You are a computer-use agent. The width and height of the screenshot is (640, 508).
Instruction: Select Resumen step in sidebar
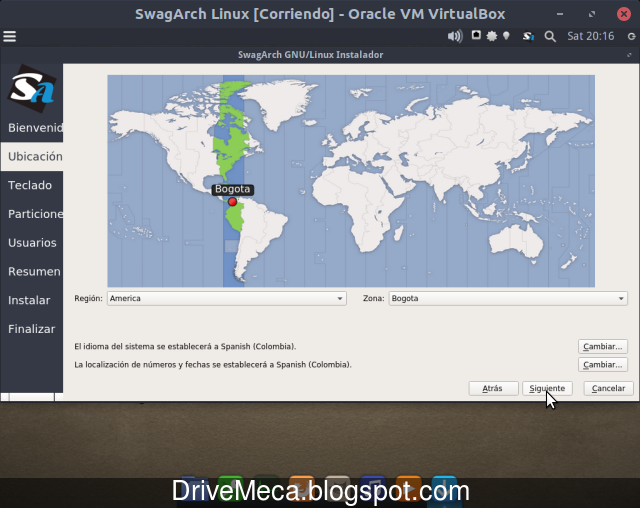pos(32,271)
